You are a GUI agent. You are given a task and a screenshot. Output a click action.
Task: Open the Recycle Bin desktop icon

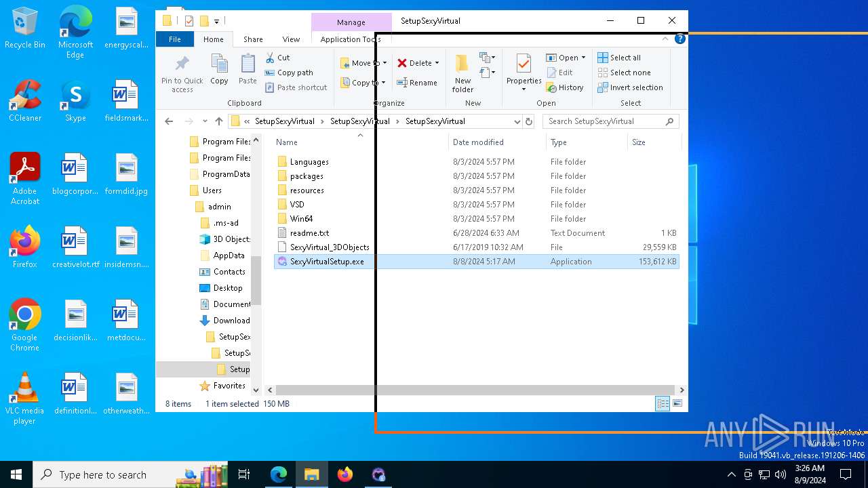click(x=25, y=29)
